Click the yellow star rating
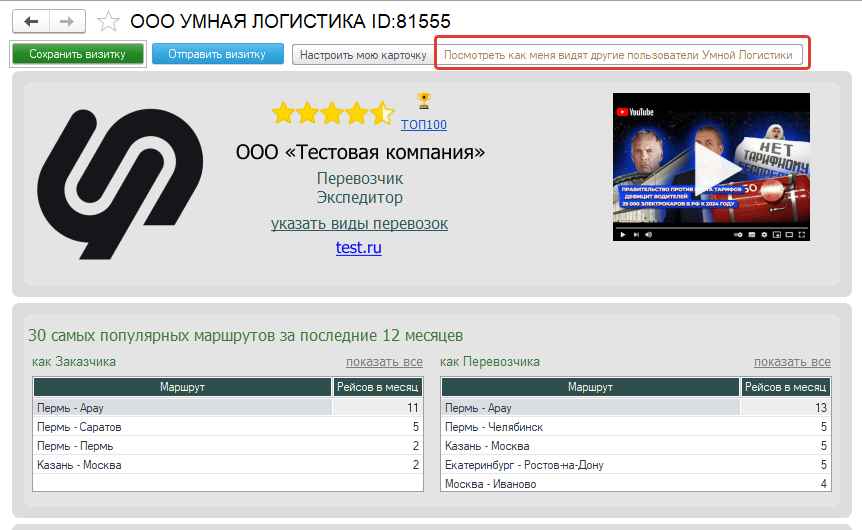This screenshot has width=862, height=530. click(x=333, y=113)
